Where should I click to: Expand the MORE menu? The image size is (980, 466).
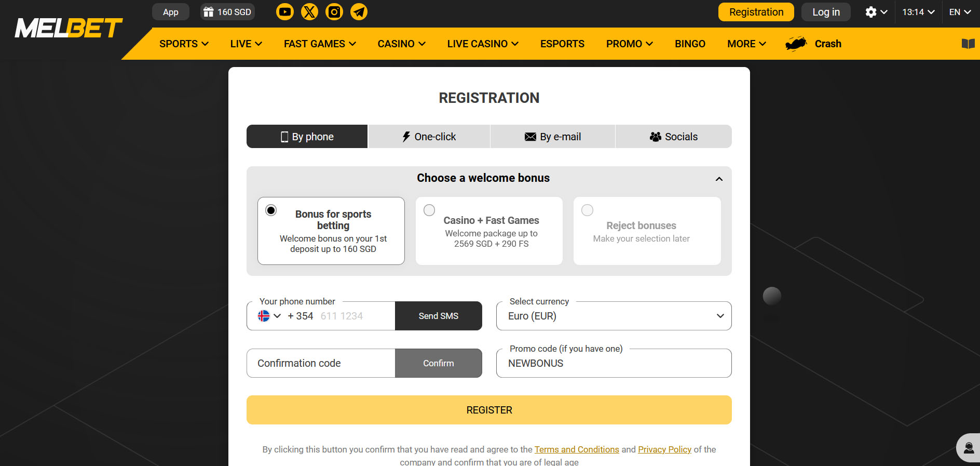pos(746,44)
